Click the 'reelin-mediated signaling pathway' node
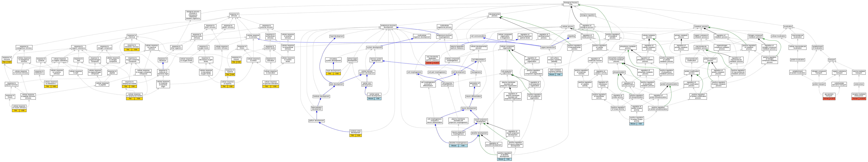The image size is (868, 162). [x=555, y=72]
